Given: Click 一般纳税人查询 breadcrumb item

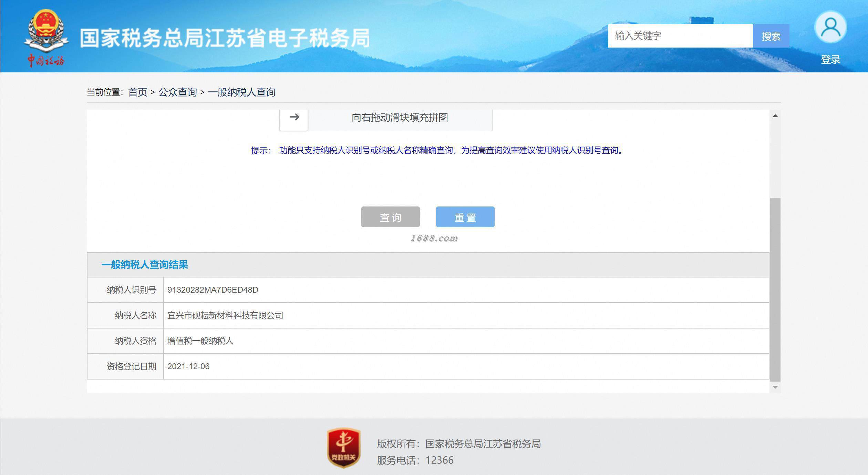Looking at the screenshot, I should [241, 92].
